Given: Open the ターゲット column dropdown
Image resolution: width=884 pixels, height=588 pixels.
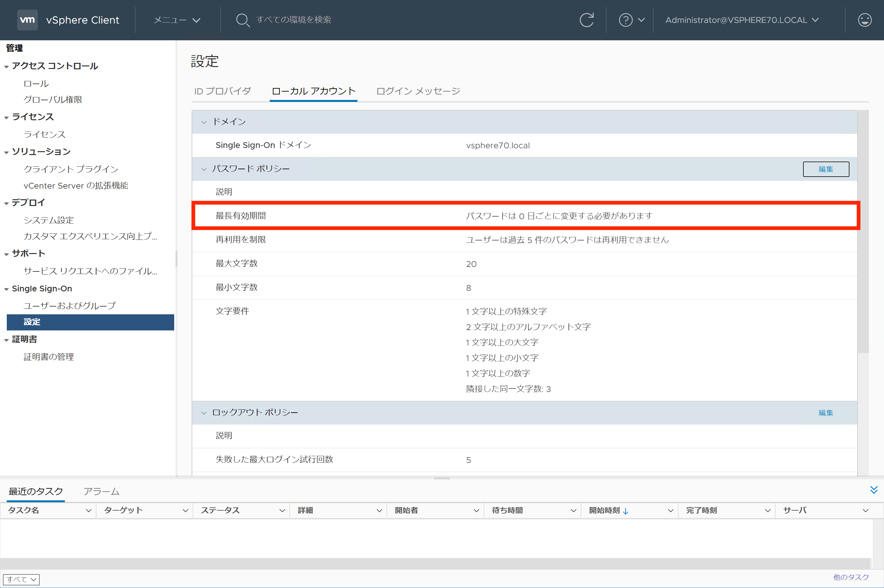Looking at the screenshot, I should (x=186, y=511).
